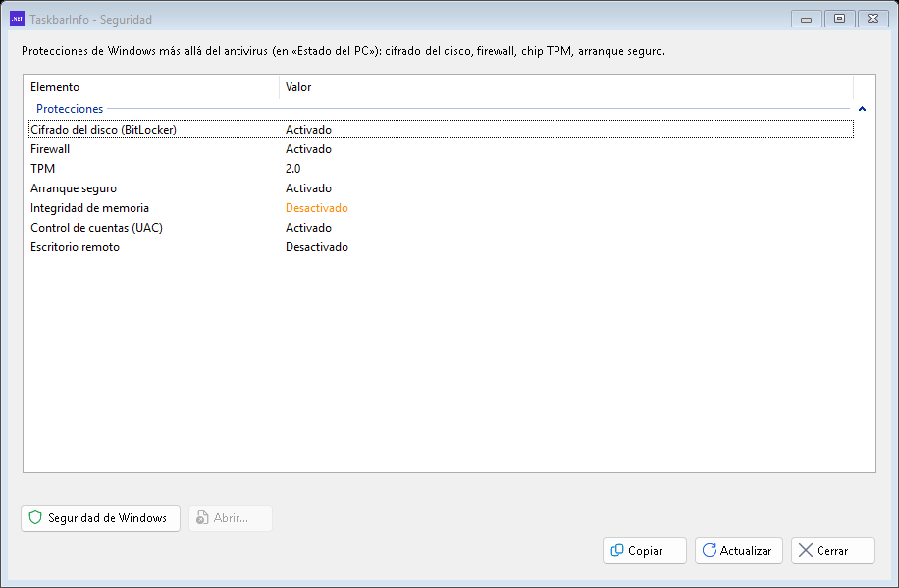Minimize the TaskbarInfo window
The height and width of the screenshot is (588, 899).
[806, 19]
